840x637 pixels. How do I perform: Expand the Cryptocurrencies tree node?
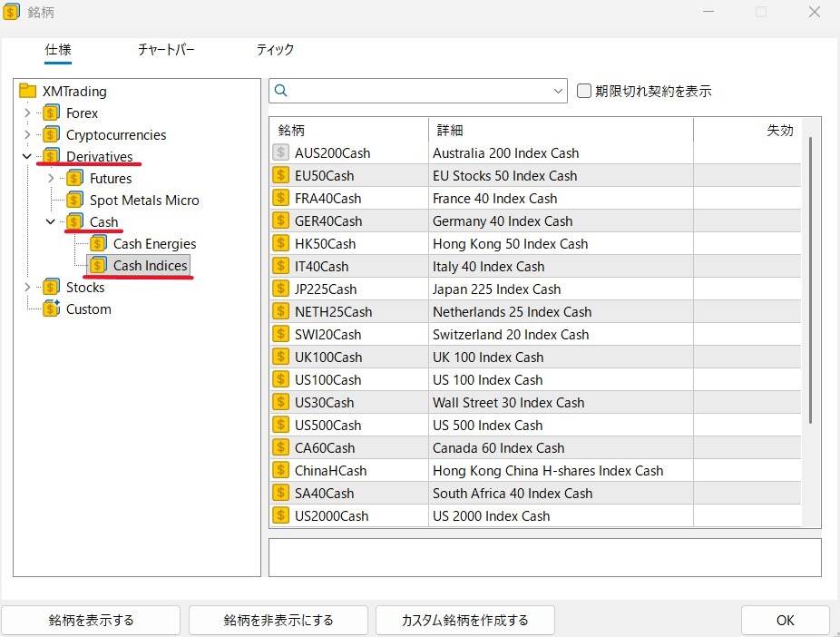[27, 134]
